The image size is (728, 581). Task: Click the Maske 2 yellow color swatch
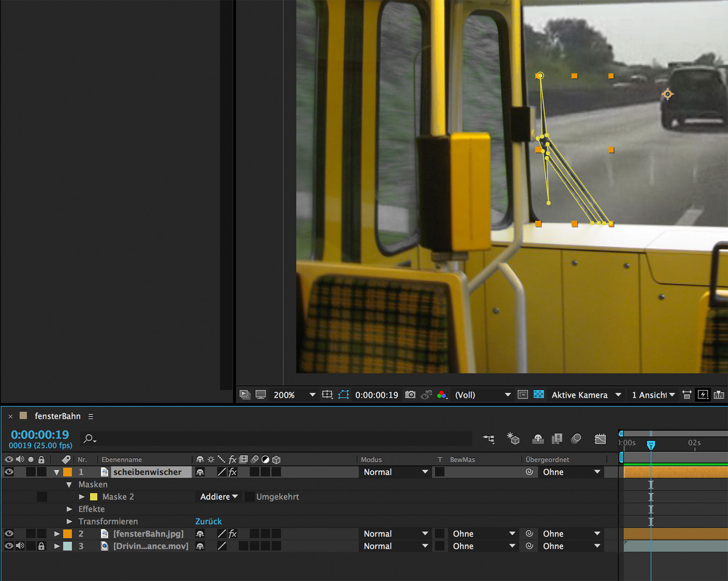(93, 497)
